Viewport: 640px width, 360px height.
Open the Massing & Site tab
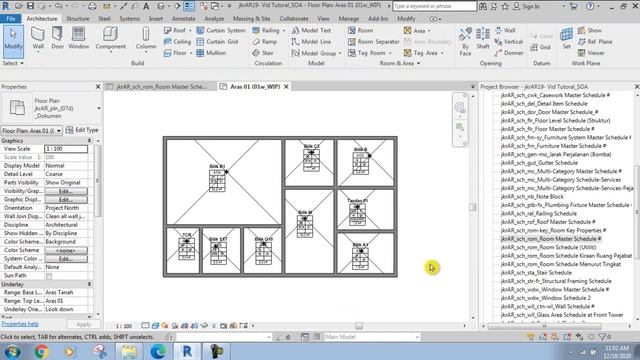pyautogui.click(x=251, y=19)
